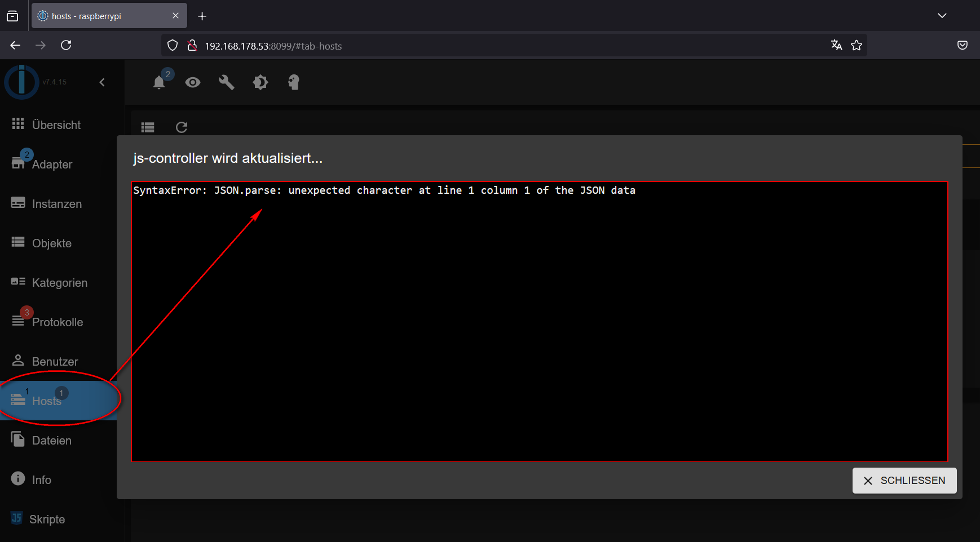This screenshot has height=542, width=980.
Task: Select the hosts - raspberrypi tab
Action: click(x=109, y=16)
